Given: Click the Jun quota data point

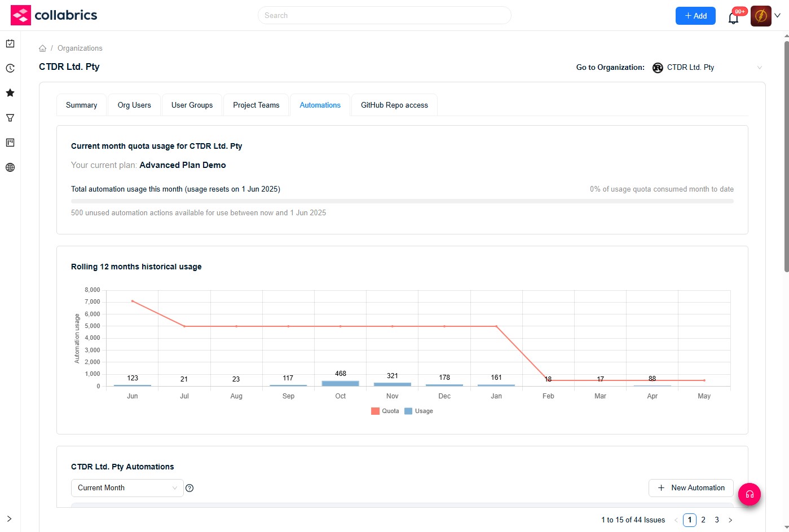Looking at the screenshot, I should [x=133, y=301].
